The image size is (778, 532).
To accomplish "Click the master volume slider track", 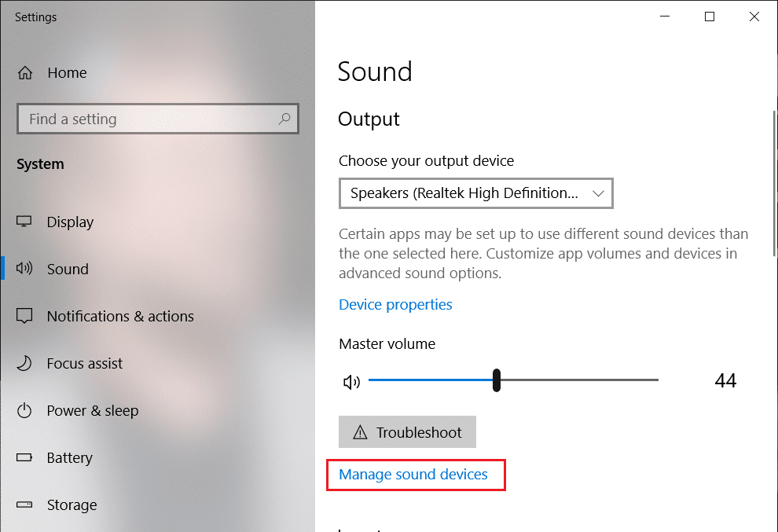I will point(582,380).
